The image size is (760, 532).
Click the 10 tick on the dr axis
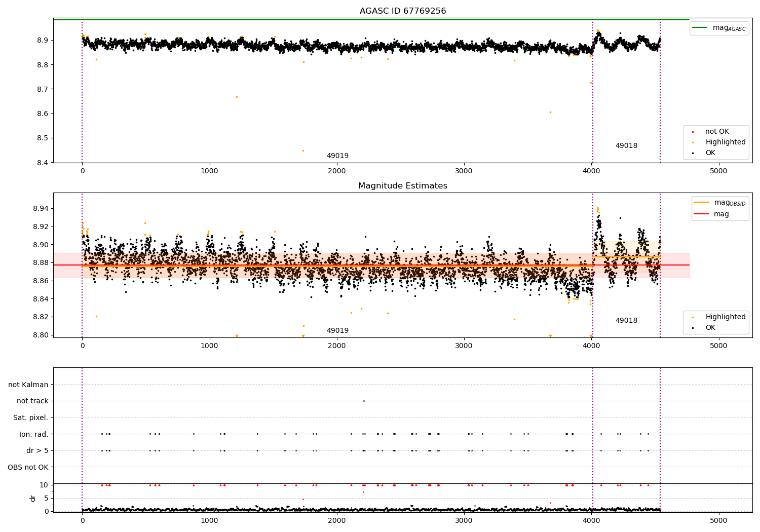click(45, 485)
